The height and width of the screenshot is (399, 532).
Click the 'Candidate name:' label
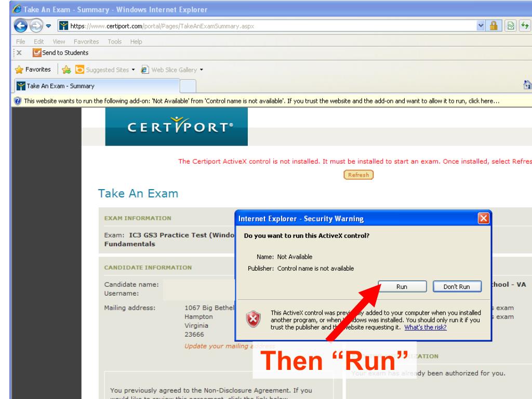coord(131,284)
